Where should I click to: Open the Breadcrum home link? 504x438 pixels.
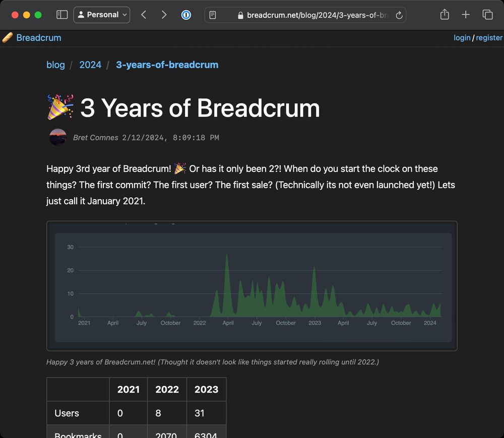pos(39,38)
